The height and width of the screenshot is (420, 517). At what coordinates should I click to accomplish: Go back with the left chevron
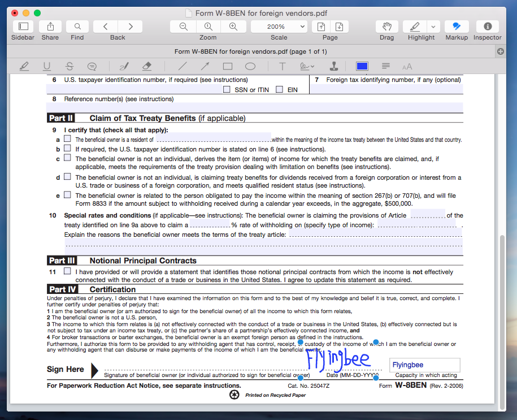[106, 27]
